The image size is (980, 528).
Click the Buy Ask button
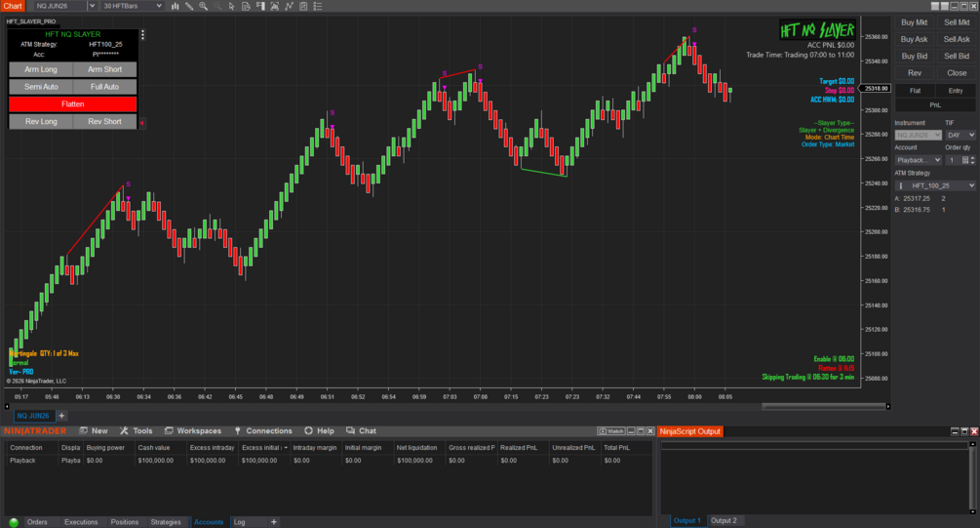click(915, 39)
